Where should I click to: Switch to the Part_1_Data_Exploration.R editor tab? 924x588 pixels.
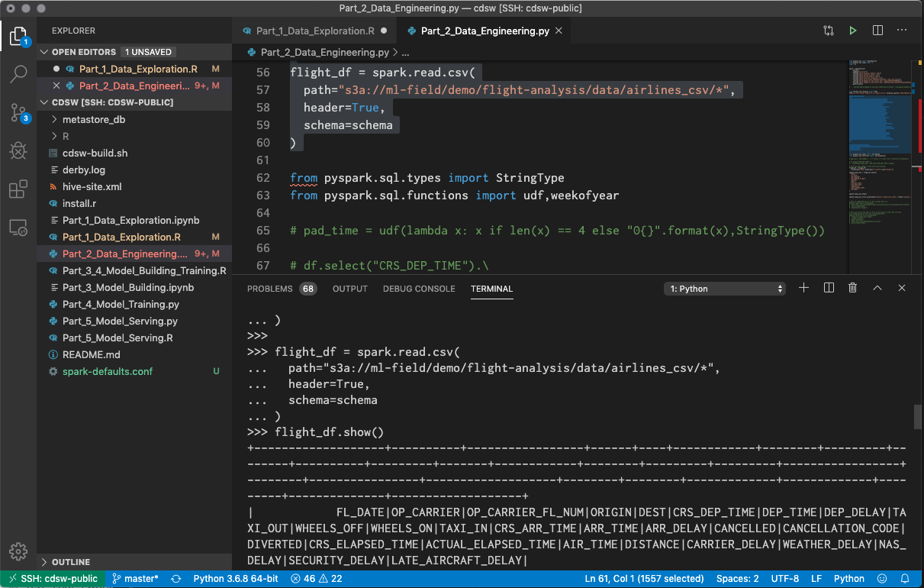point(314,31)
